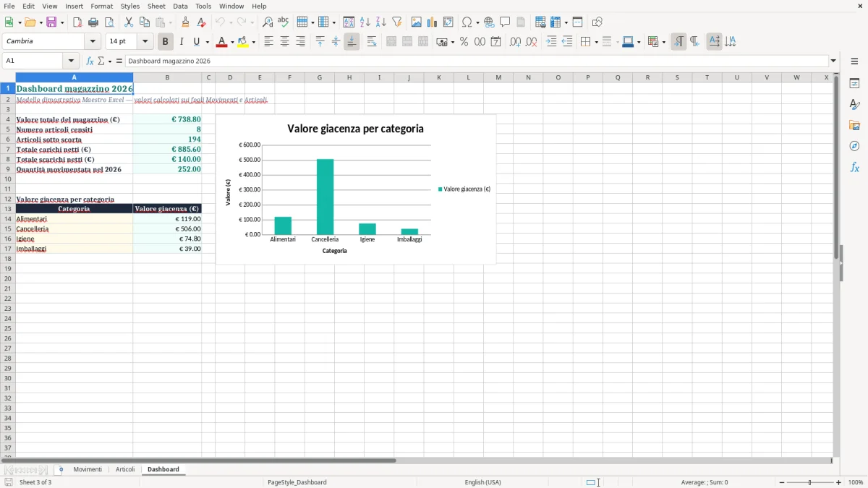Image resolution: width=868 pixels, height=488 pixels.
Task: Open the background color dropdown arrow
Action: tap(254, 42)
